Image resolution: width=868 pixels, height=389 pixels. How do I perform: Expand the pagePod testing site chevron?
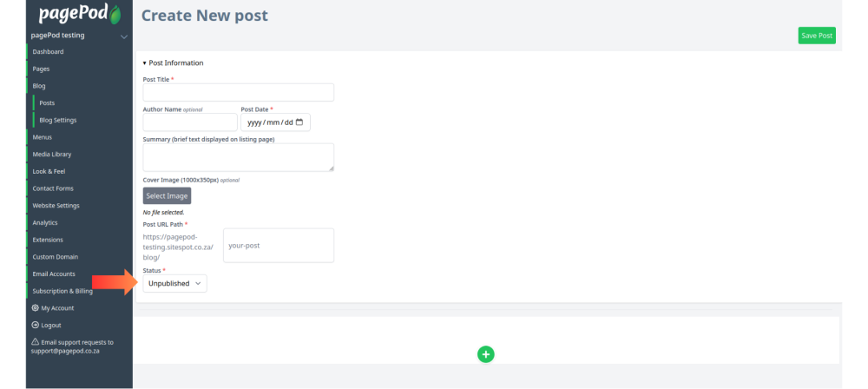[124, 36]
